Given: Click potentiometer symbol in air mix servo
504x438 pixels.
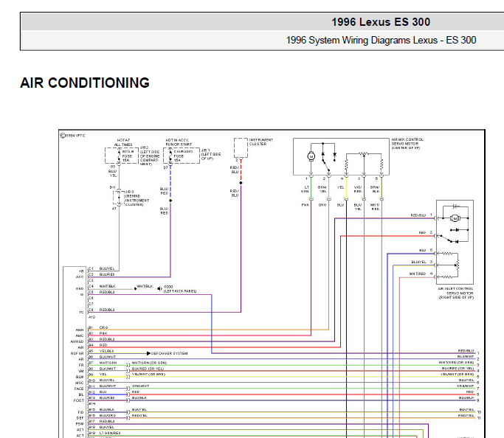Looking at the screenshot, I should (x=364, y=154).
